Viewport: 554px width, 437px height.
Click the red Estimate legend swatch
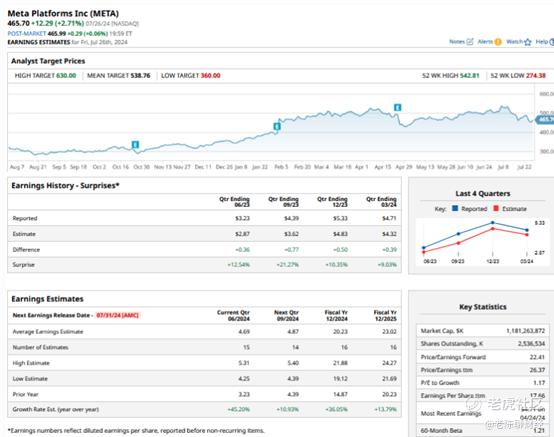(x=496, y=208)
